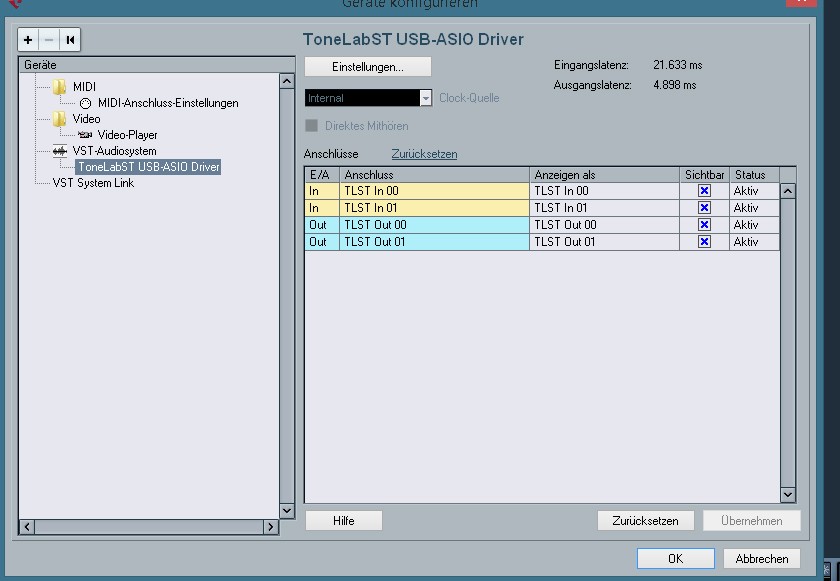Click the 'TLST Out 01' Anschluss cell
This screenshot has width=840, height=581.
(434, 242)
